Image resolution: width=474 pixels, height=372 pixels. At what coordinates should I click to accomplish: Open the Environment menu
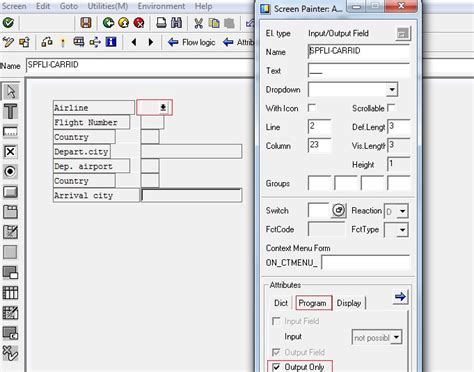point(161,6)
